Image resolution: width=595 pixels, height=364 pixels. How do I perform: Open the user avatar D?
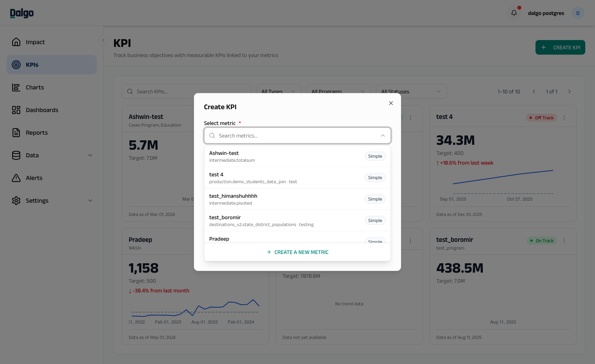pyautogui.click(x=578, y=13)
